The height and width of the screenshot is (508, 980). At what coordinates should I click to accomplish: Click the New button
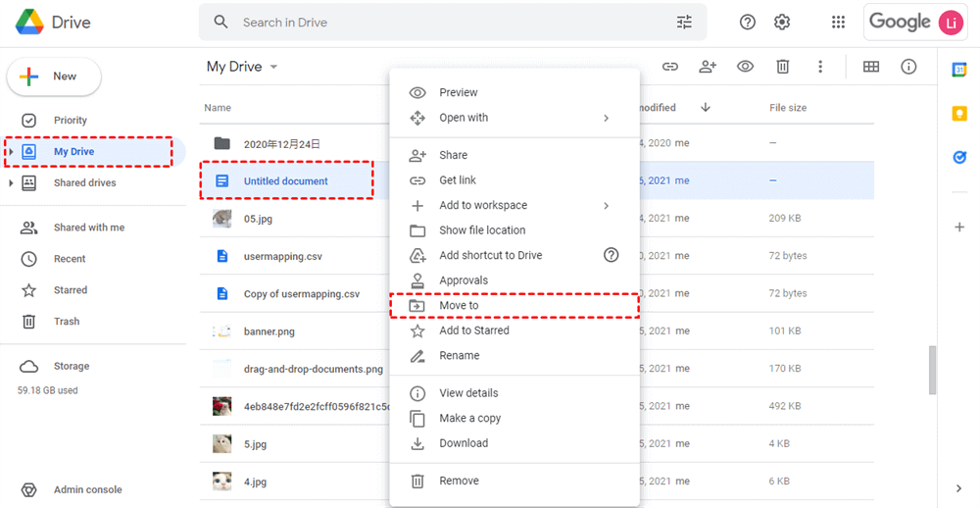[54, 76]
